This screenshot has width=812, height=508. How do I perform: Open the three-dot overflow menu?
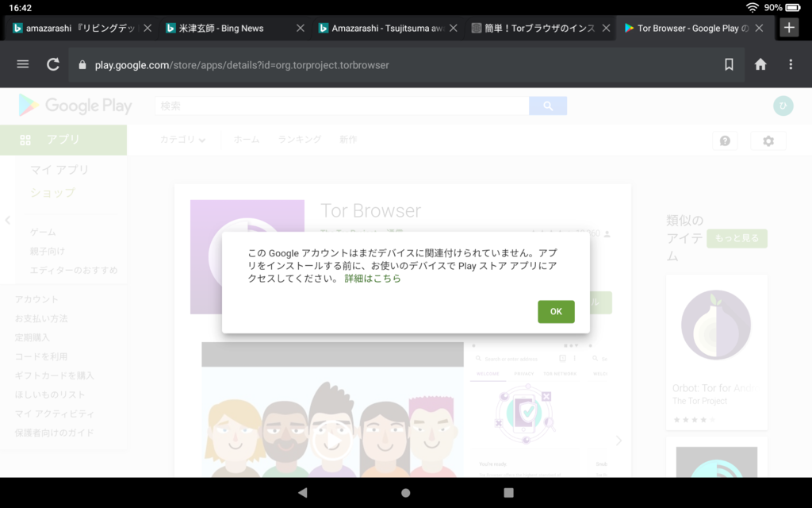(x=791, y=64)
